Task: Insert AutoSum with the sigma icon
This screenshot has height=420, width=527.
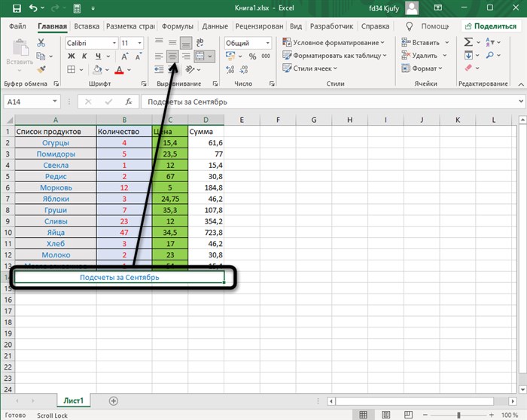Action: click(468, 42)
